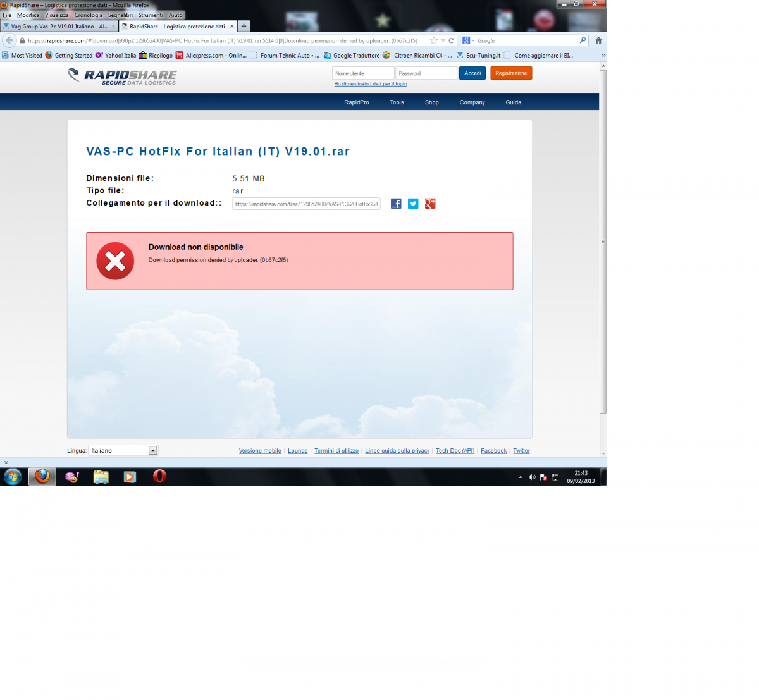This screenshot has height=700, width=759.
Task: Click the network tray icon
Action: coord(555,477)
